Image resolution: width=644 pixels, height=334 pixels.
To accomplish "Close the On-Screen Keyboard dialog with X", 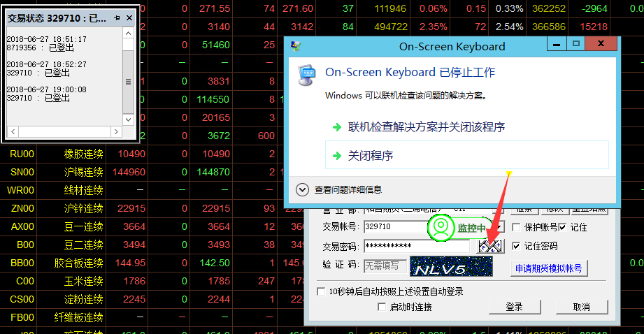I will [601, 44].
